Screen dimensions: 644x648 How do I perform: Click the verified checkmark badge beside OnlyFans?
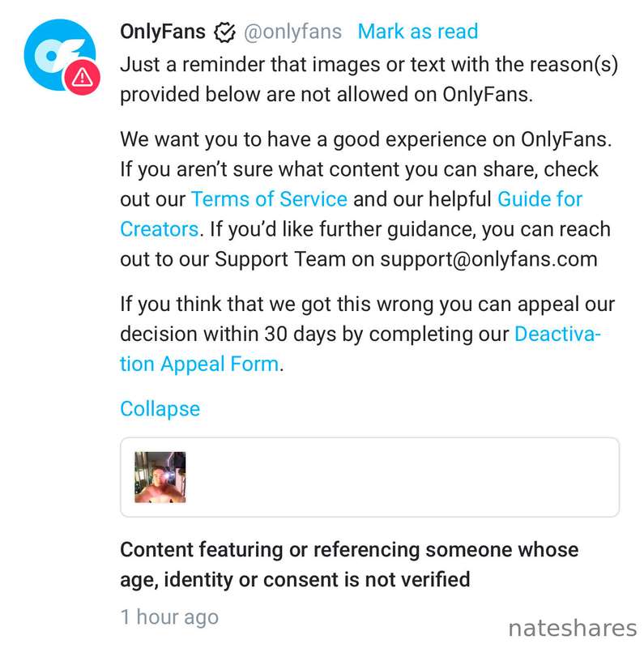[x=224, y=32]
